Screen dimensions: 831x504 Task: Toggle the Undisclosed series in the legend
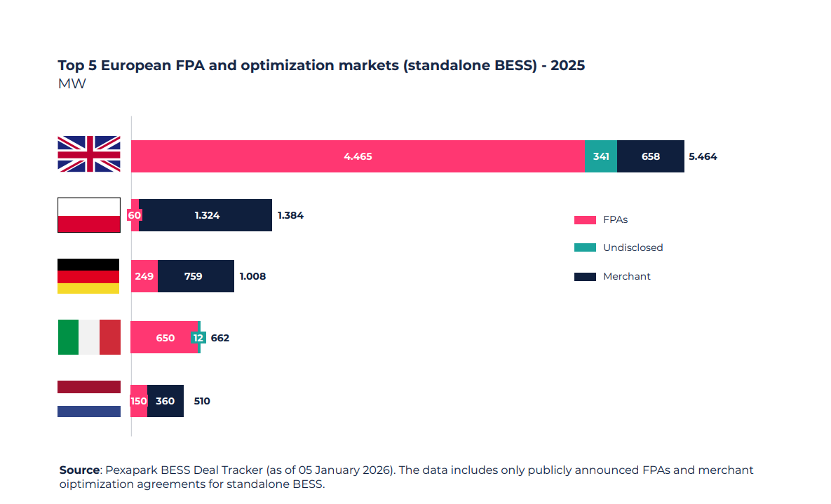(x=633, y=247)
